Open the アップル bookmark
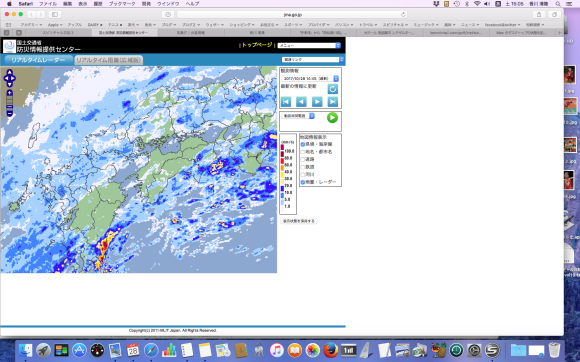 tap(75, 25)
